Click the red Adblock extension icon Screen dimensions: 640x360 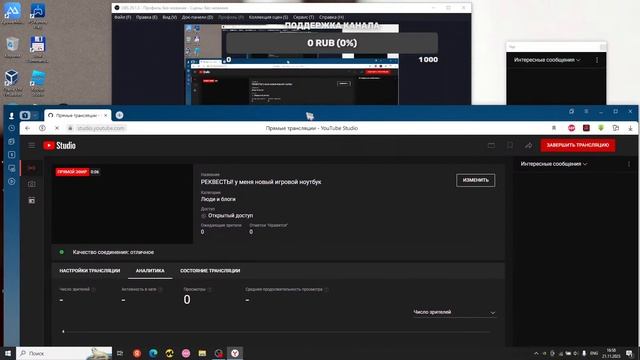pos(571,128)
